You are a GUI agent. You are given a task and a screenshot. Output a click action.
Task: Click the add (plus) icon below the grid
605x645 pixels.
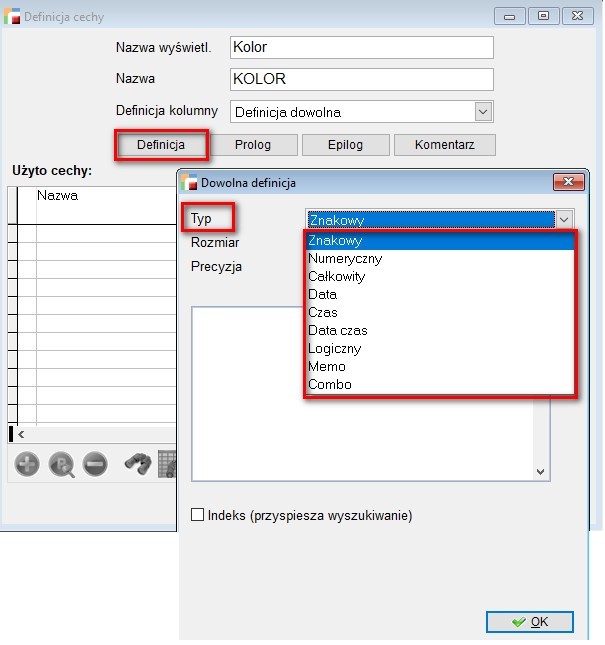(27, 464)
